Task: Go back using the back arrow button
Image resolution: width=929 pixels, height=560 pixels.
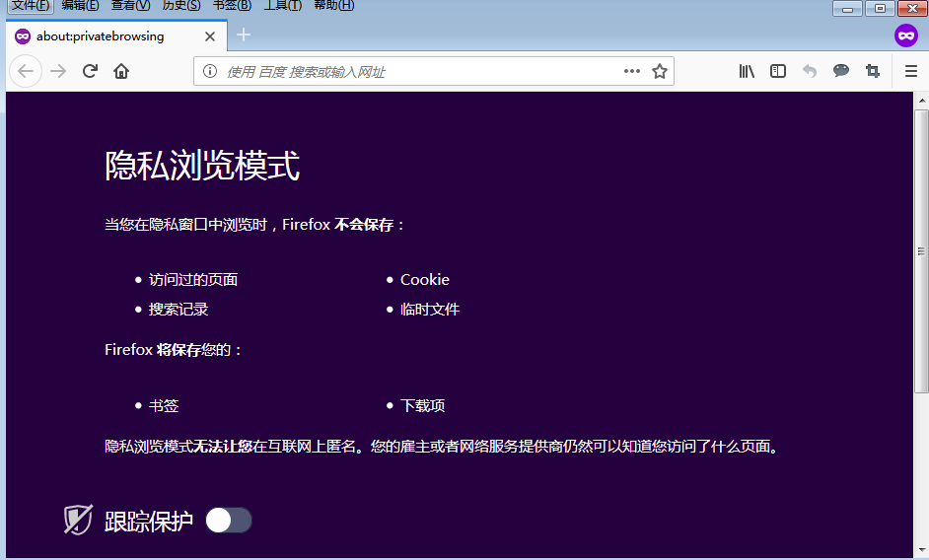Action: [26, 71]
